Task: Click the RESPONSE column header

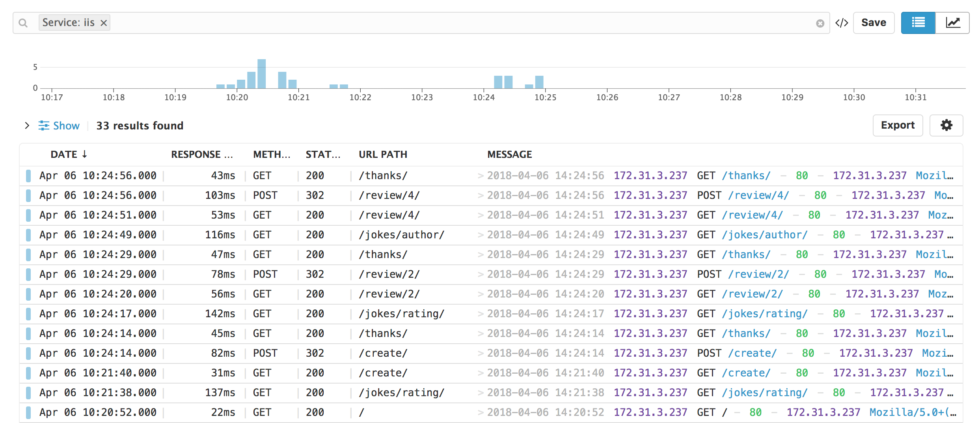Action: 201,154
